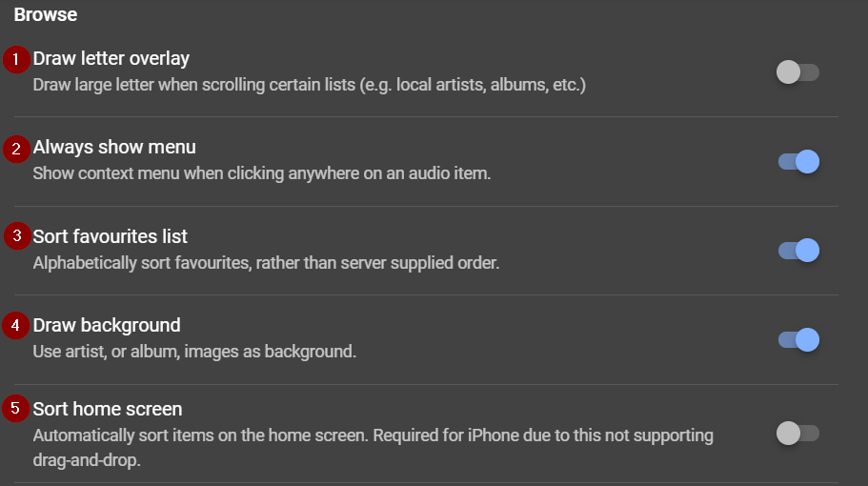
Task: Switch off the Draw background toggle
Action: (x=797, y=340)
